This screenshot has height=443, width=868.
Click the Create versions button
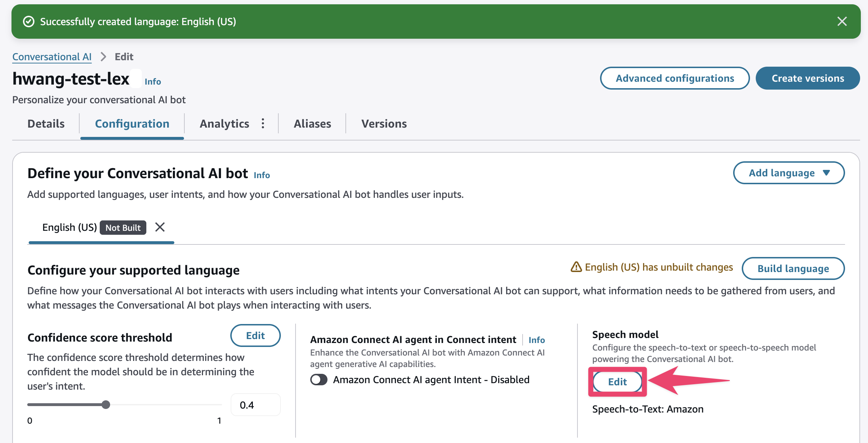[x=807, y=78]
